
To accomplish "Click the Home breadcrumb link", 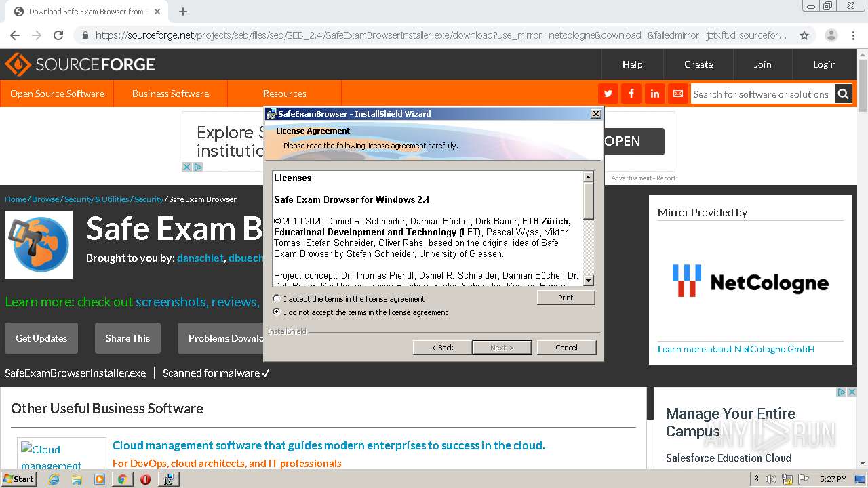I will click(x=16, y=199).
